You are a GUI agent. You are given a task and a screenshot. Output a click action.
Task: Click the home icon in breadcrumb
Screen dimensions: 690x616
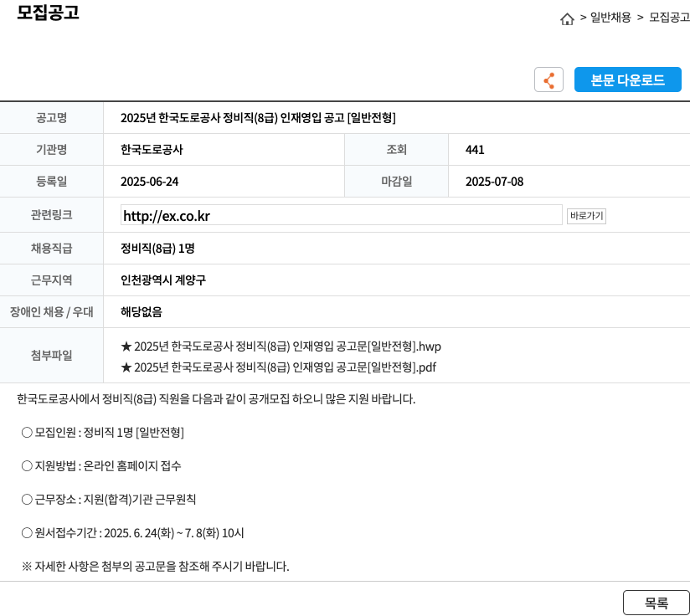(x=567, y=19)
